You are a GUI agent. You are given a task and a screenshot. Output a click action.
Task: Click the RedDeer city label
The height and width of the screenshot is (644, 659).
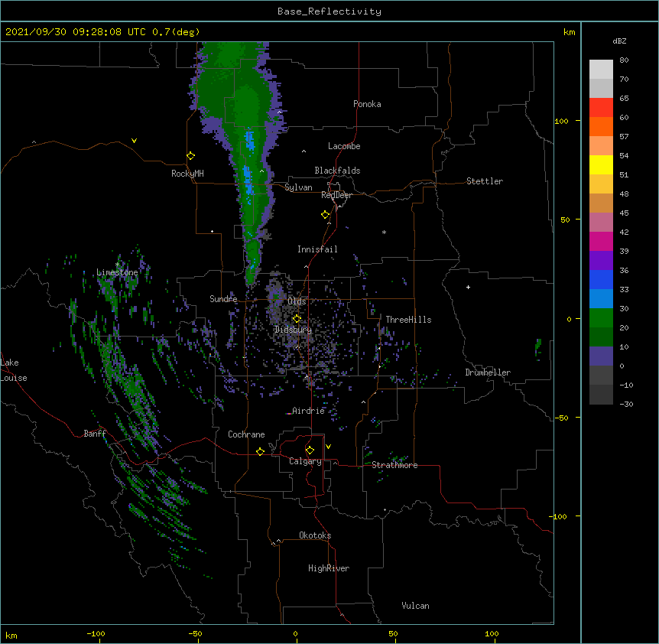pos(336,195)
